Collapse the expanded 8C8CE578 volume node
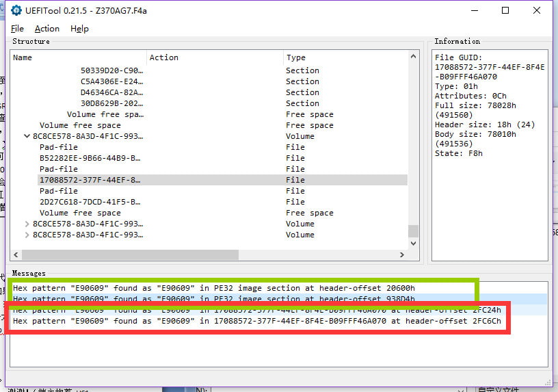This screenshot has width=558, height=392. pyautogui.click(x=27, y=136)
